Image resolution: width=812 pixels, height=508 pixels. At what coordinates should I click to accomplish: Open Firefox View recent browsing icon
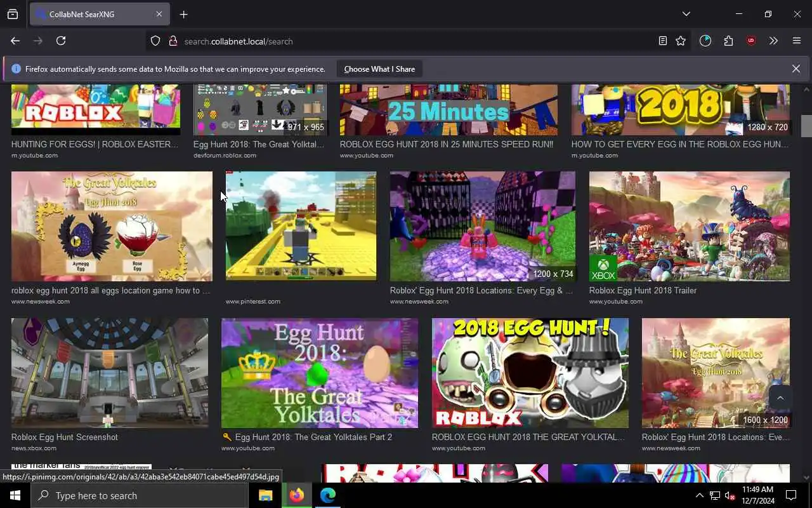click(x=13, y=14)
